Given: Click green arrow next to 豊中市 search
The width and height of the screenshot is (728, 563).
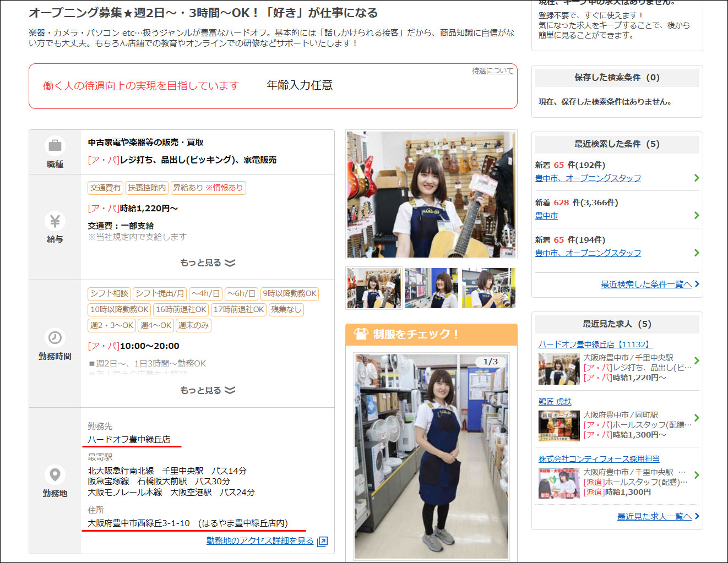Looking at the screenshot, I should [697, 215].
